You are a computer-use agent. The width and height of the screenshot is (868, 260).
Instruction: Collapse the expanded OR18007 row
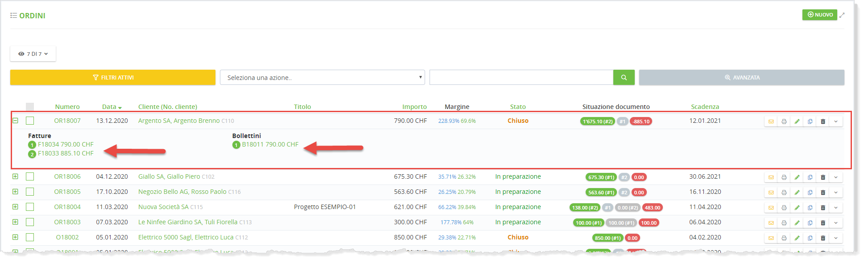[15, 121]
